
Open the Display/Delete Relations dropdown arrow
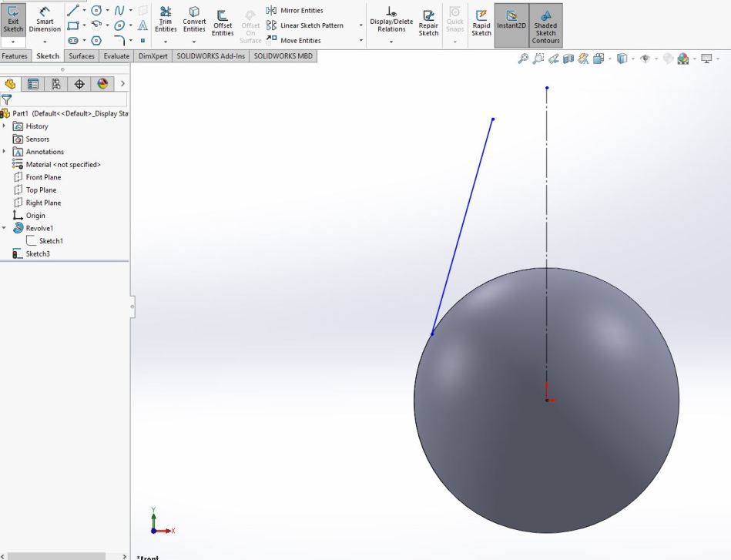coord(391,41)
